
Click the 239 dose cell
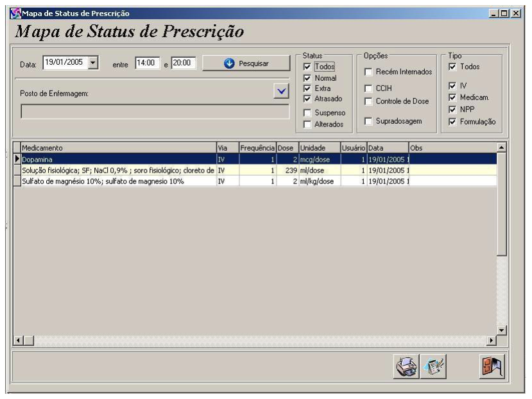click(287, 171)
